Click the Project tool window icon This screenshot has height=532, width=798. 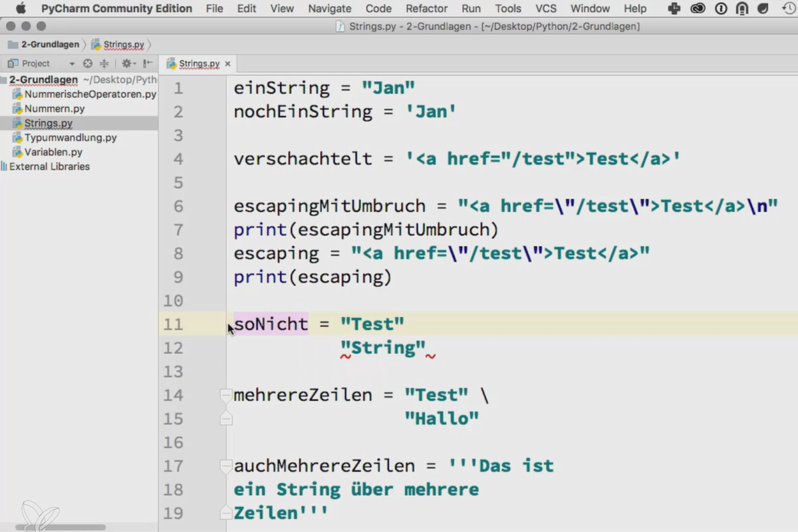coord(13,64)
